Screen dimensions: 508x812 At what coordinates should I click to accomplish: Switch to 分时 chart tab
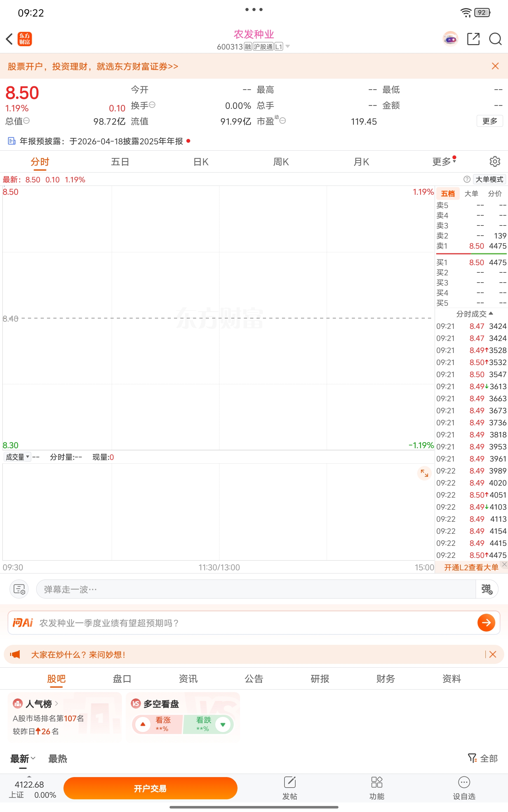pyautogui.click(x=40, y=161)
